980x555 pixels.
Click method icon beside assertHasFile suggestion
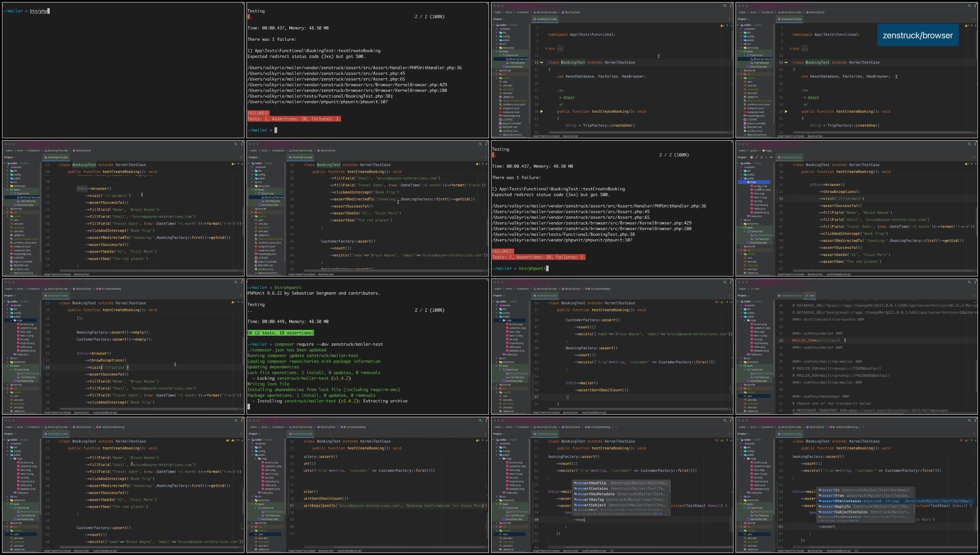click(575, 483)
